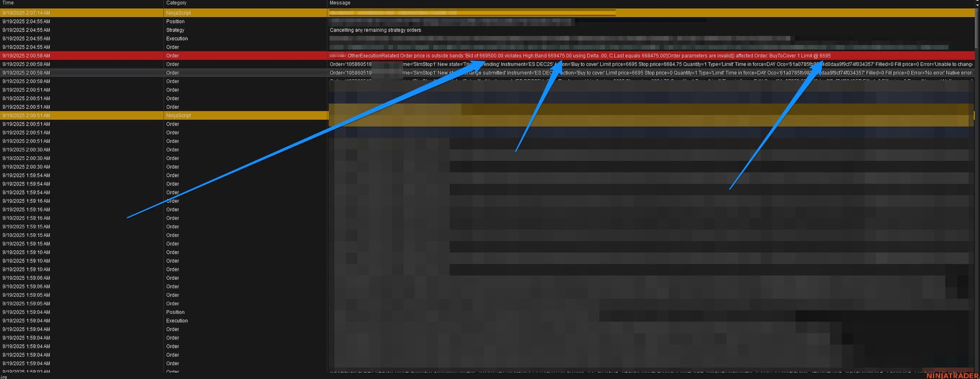Click the NinjaTrader logo
The image size is (980, 379).
tap(952, 375)
